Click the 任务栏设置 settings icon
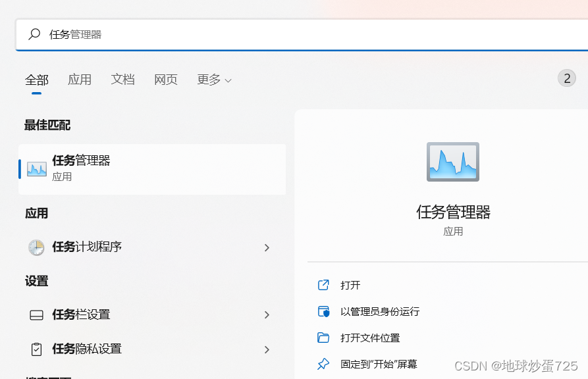Image resolution: width=588 pixels, height=379 pixels. pos(35,315)
